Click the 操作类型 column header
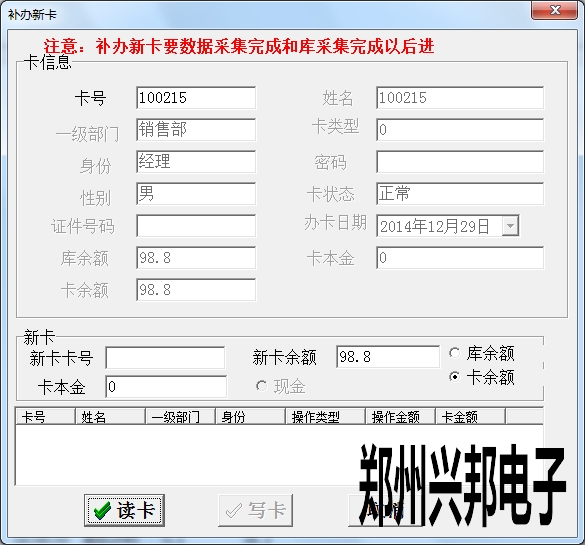This screenshot has width=585, height=545. 325,416
